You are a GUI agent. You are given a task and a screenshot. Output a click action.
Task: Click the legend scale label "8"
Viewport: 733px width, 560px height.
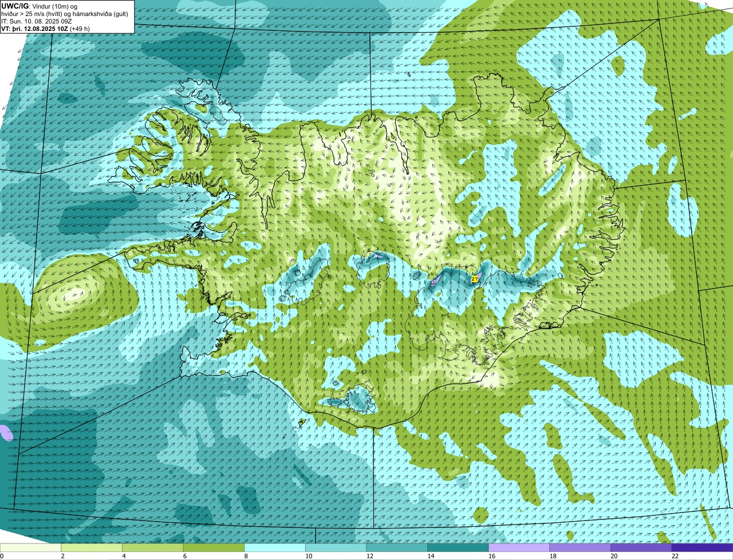tap(245, 556)
